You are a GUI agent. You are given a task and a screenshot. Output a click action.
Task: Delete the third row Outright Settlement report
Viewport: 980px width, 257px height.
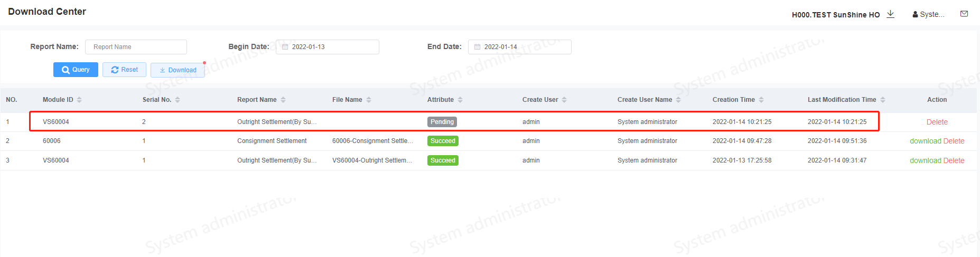954,160
